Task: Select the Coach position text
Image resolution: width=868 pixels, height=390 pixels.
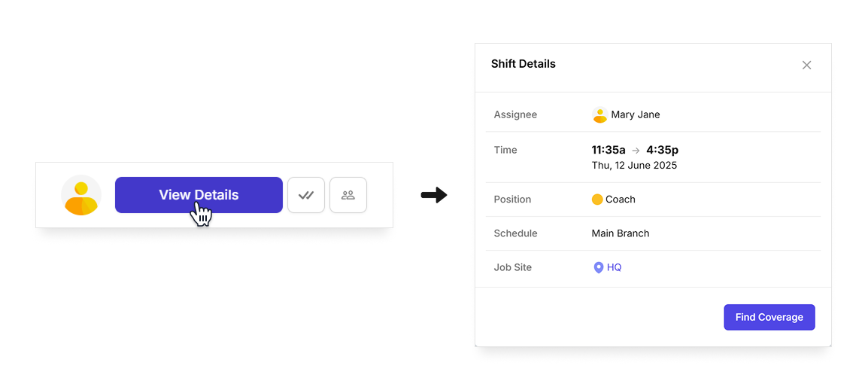Action: [621, 200]
